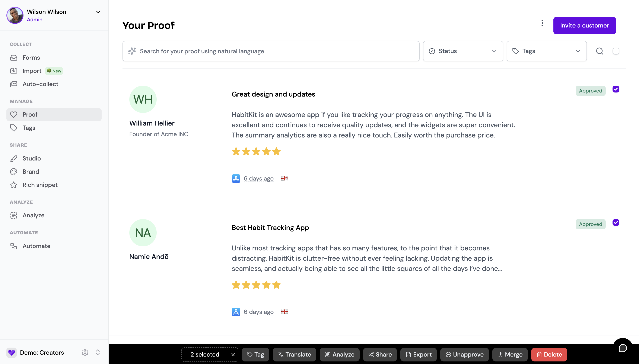Click App Store icon on William Hellier review

click(236, 179)
